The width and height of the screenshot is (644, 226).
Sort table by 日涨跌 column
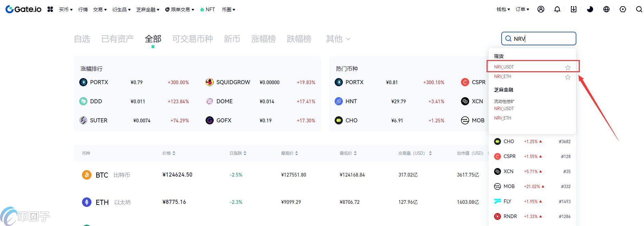point(238,153)
